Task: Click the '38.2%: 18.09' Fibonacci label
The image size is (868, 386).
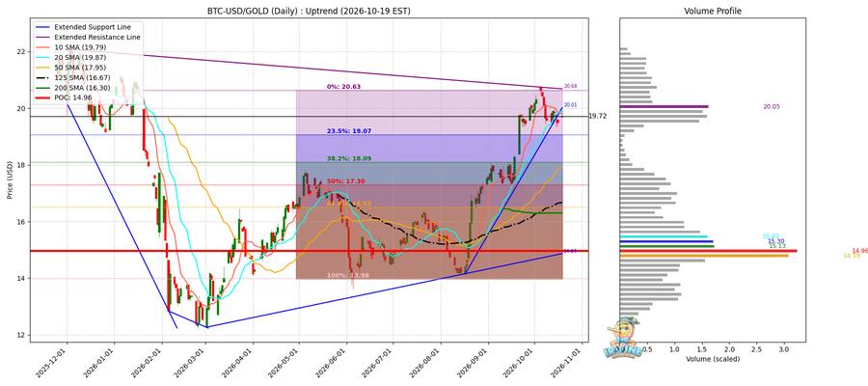Action: click(x=347, y=158)
